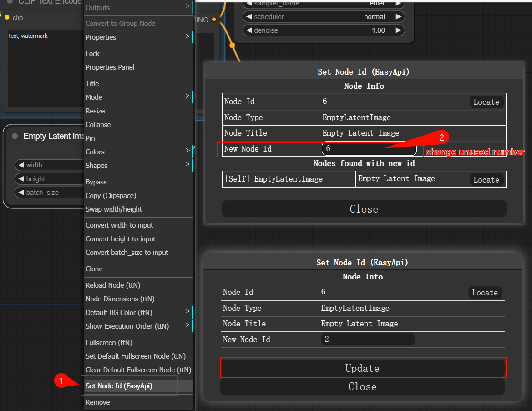Image resolution: width=532 pixels, height=411 pixels.
Task: Expand the Colors submenu
Action: pyautogui.click(x=138, y=152)
